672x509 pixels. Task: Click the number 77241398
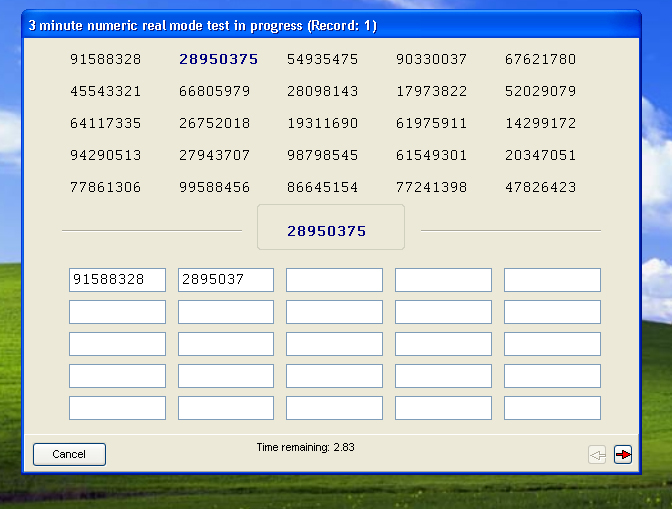tap(432, 187)
